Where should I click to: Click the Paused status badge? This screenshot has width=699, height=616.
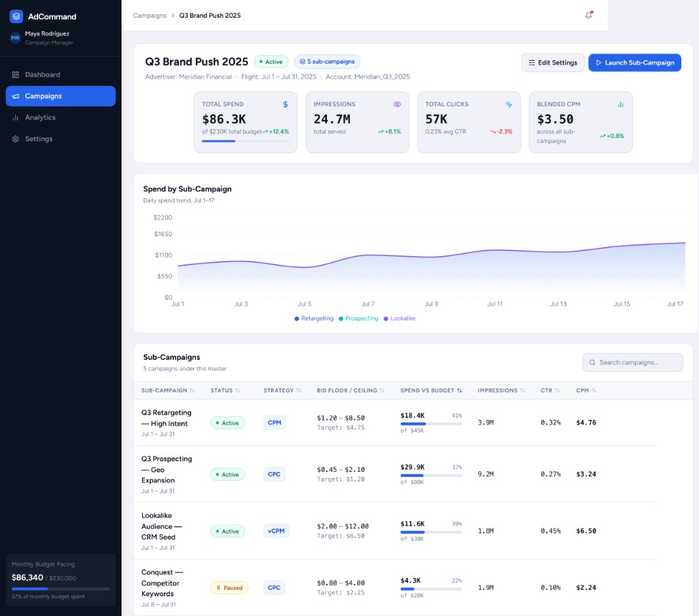point(229,588)
